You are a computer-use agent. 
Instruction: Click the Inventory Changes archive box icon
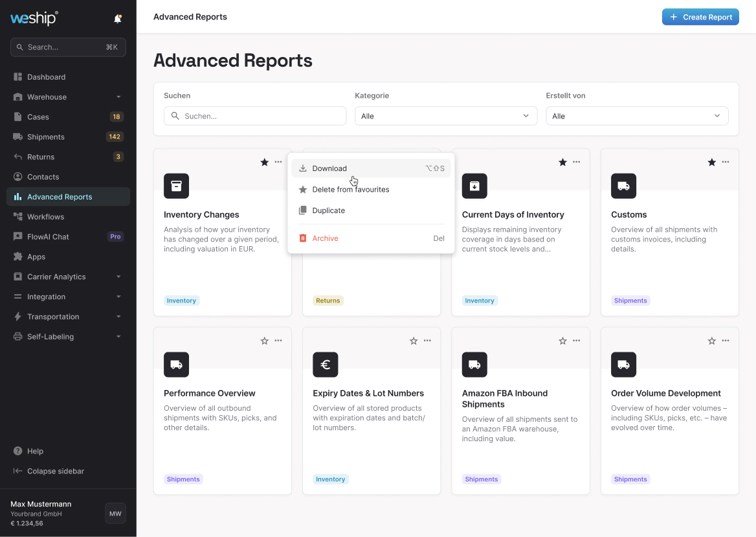[176, 186]
